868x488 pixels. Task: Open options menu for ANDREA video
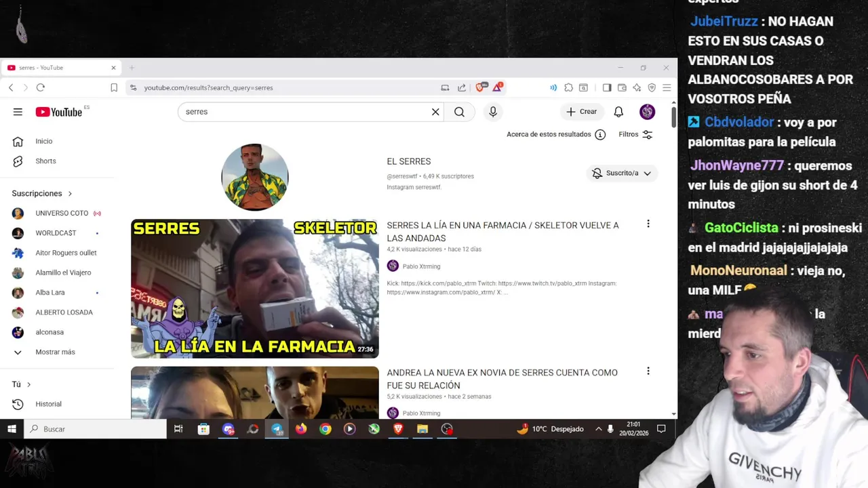click(648, 371)
